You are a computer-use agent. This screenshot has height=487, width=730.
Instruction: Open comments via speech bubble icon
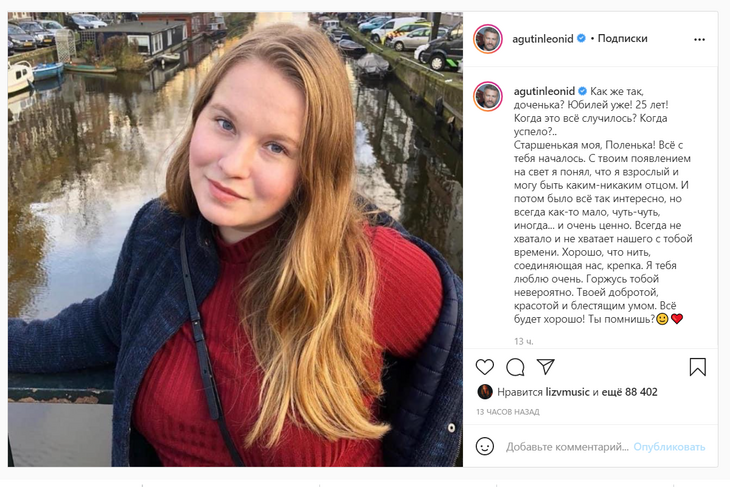515,367
